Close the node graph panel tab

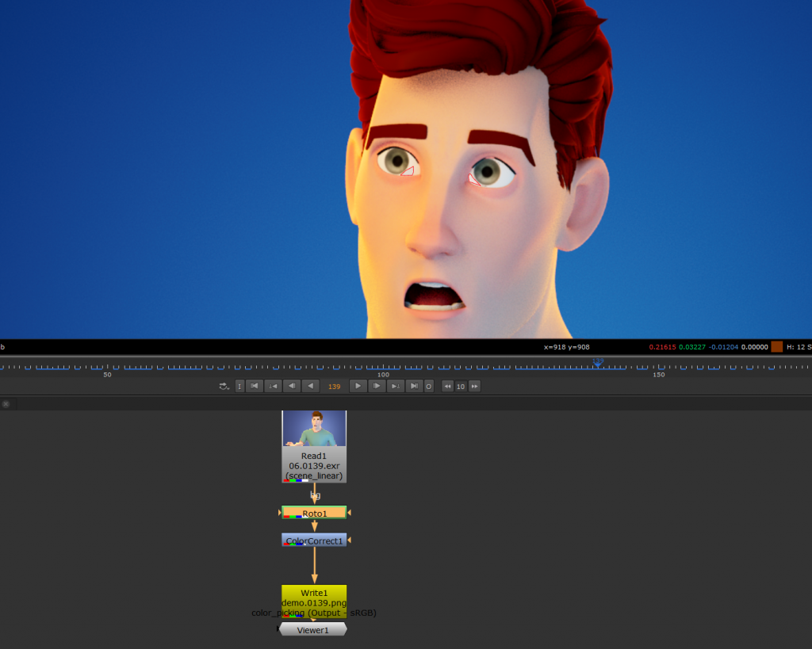(x=6, y=403)
